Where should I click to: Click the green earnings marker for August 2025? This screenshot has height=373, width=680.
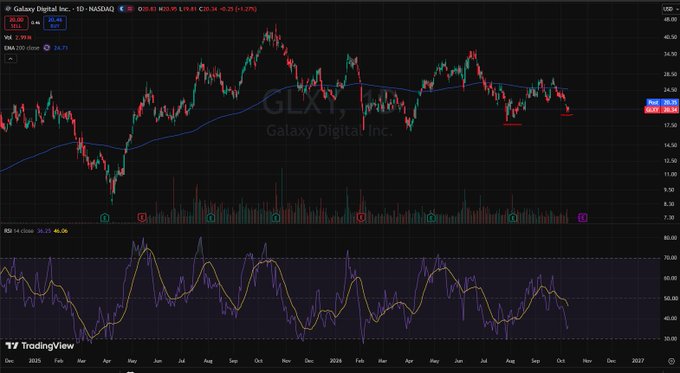click(x=211, y=218)
